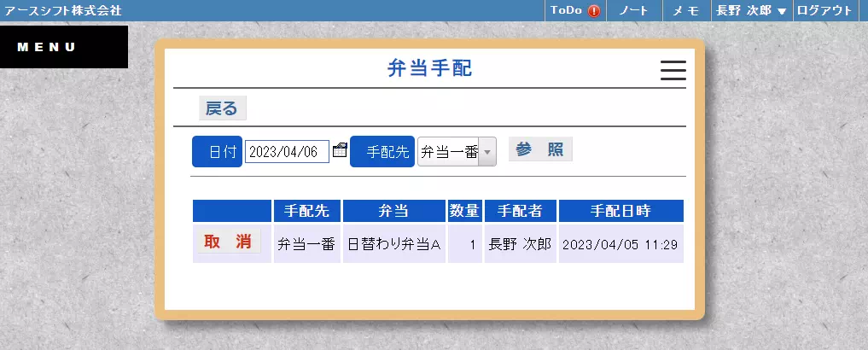Viewport: 868px width, 350px height.
Task: Click the アースシフト株式会社 company name
Action: 62,10
